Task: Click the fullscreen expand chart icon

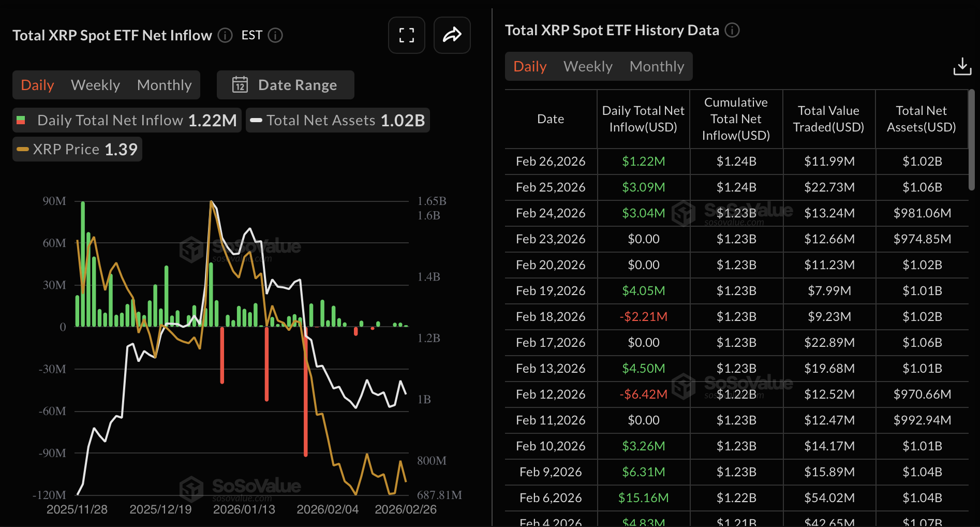Action: point(406,35)
